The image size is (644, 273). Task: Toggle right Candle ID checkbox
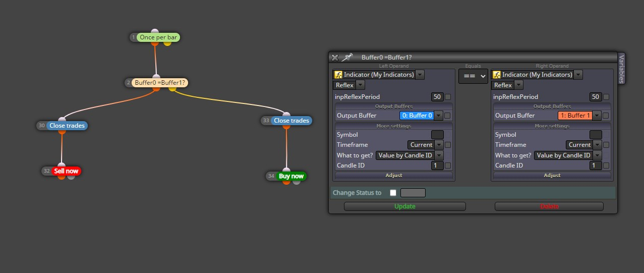[606, 166]
